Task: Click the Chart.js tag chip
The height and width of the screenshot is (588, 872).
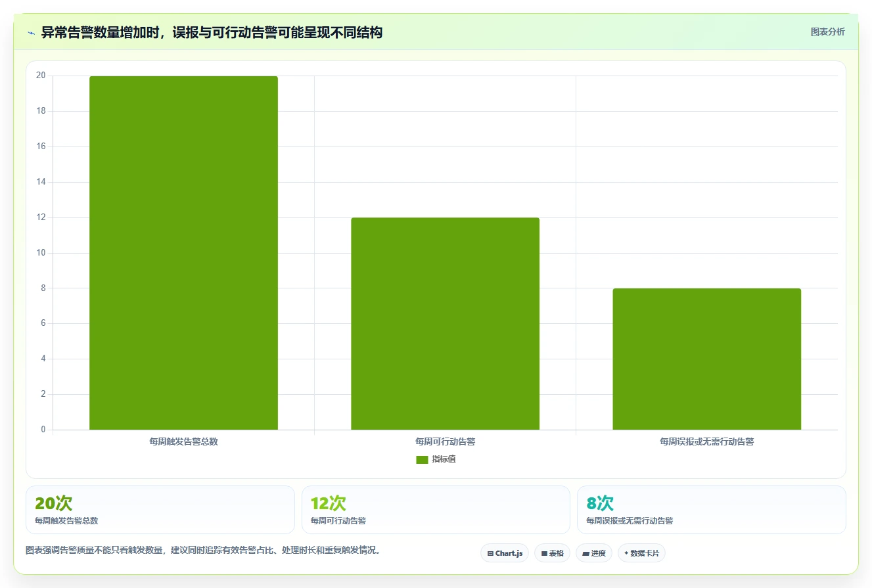Action: [505, 553]
